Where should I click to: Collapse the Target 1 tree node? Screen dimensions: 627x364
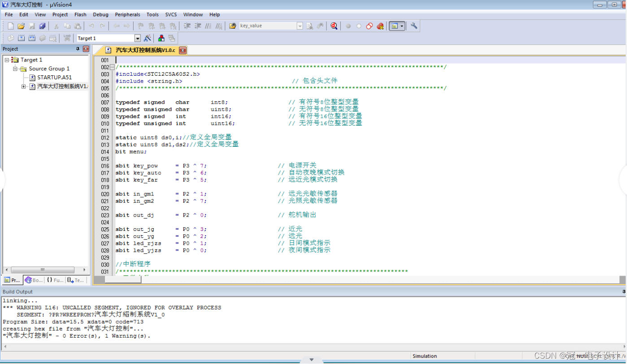(x=7, y=60)
